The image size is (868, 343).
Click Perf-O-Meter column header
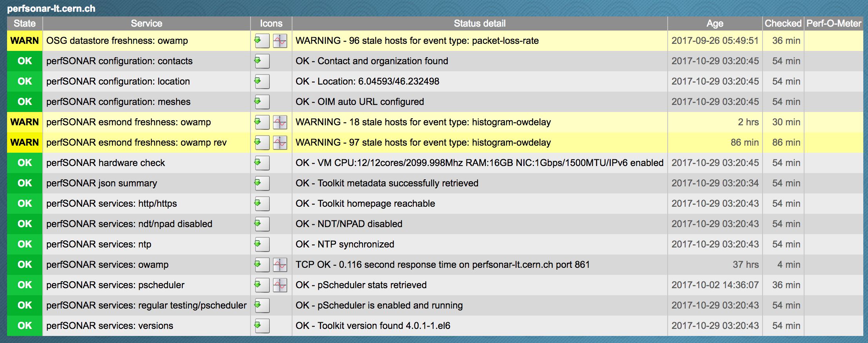tap(834, 23)
